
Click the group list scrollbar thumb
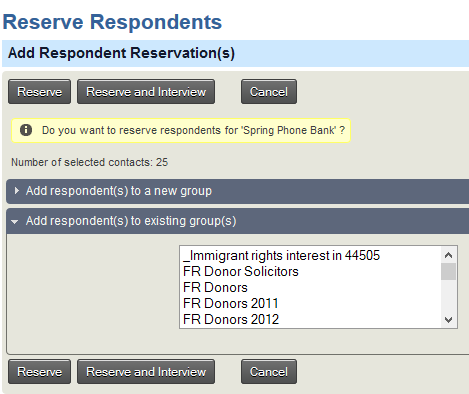click(448, 272)
